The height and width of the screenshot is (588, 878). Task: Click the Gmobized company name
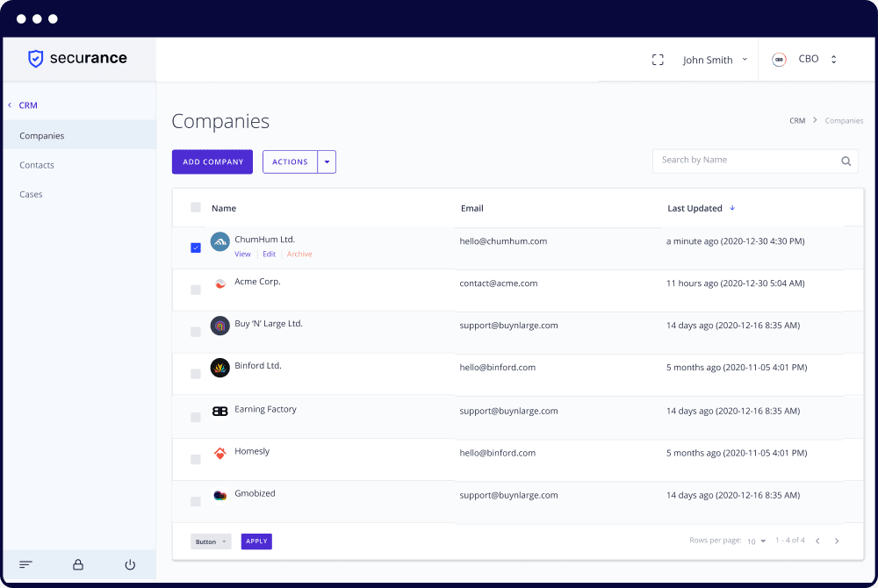[255, 493]
